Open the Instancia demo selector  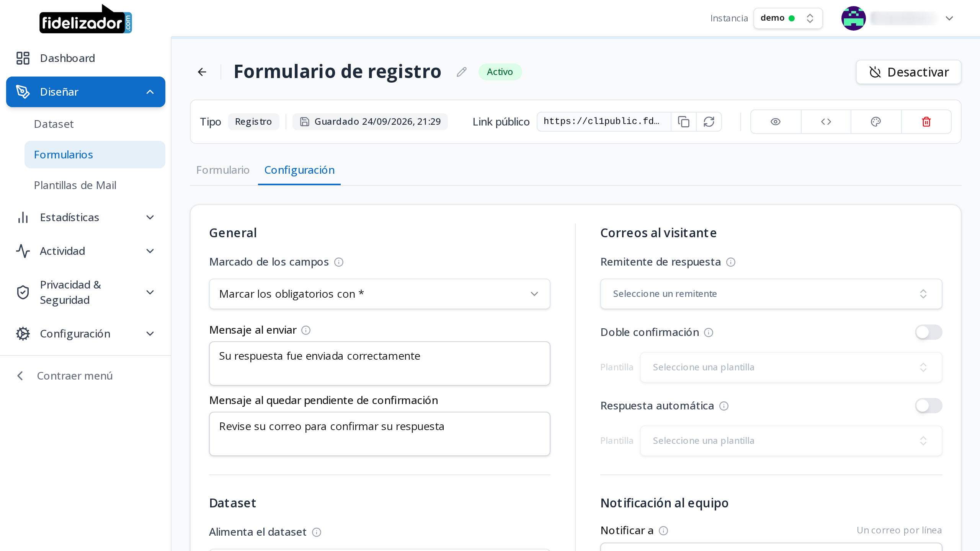(788, 18)
